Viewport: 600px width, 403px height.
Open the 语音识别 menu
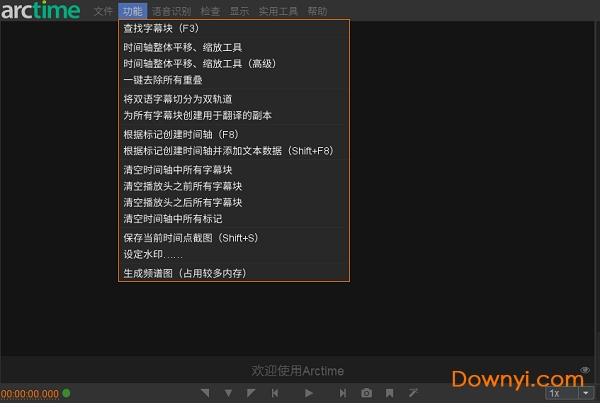pyautogui.click(x=171, y=11)
